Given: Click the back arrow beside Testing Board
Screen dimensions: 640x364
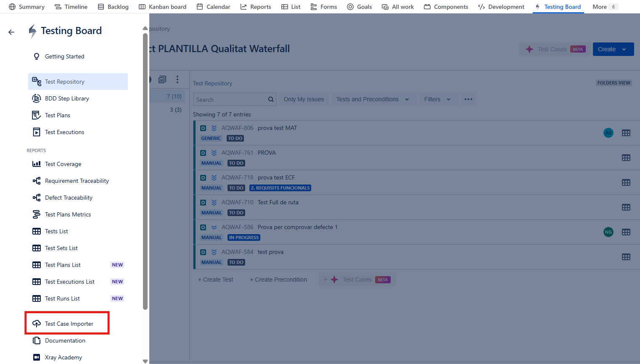Looking at the screenshot, I should pyautogui.click(x=11, y=32).
